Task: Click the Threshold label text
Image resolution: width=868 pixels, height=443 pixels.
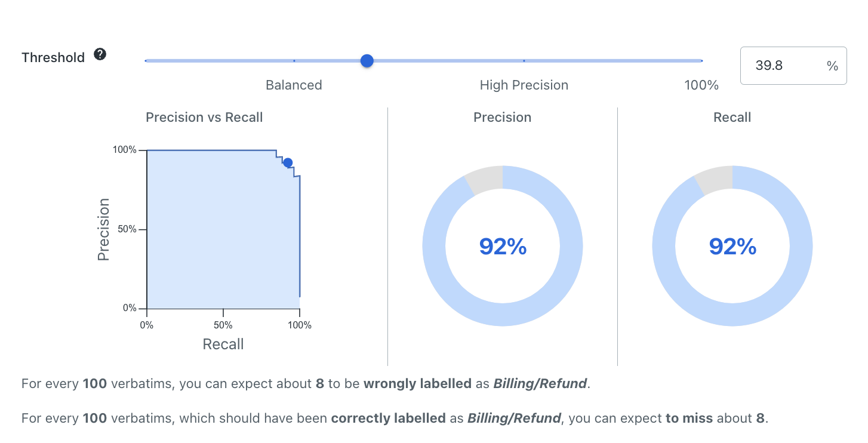Action: pyautogui.click(x=53, y=58)
